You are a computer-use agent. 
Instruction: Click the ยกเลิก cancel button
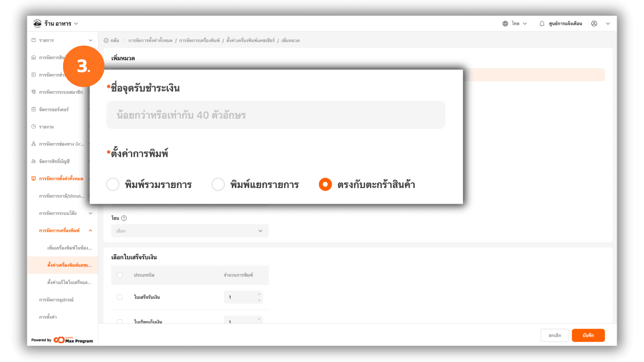(555, 336)
